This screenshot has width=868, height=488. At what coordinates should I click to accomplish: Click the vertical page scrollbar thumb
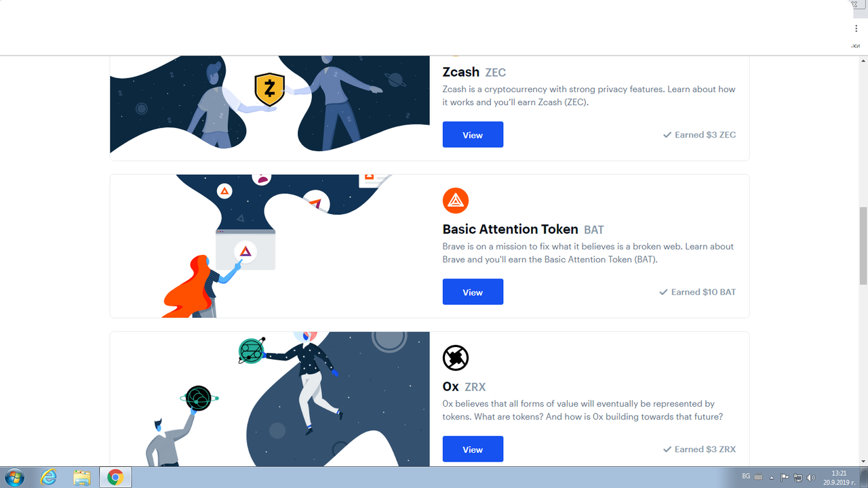[x=863, y=246]
